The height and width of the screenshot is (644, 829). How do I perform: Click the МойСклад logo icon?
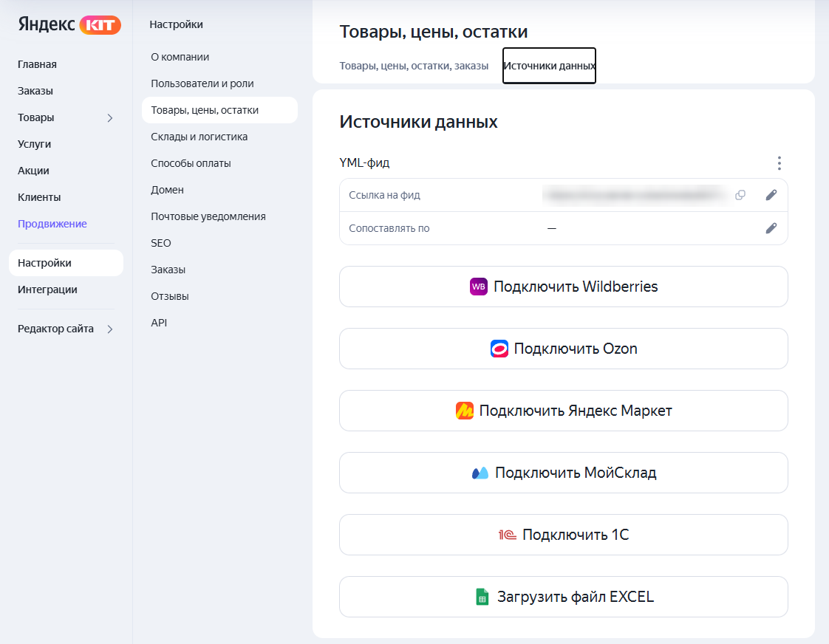[x=480, y=473]
